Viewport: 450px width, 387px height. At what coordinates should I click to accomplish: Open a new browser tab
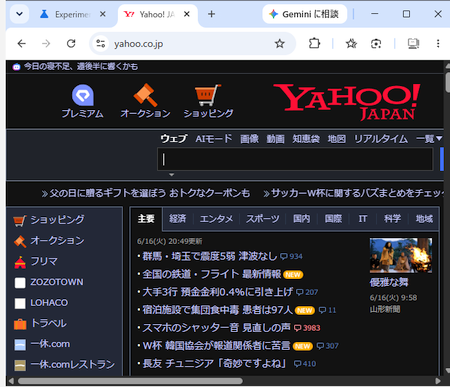[x=211, y=14]
